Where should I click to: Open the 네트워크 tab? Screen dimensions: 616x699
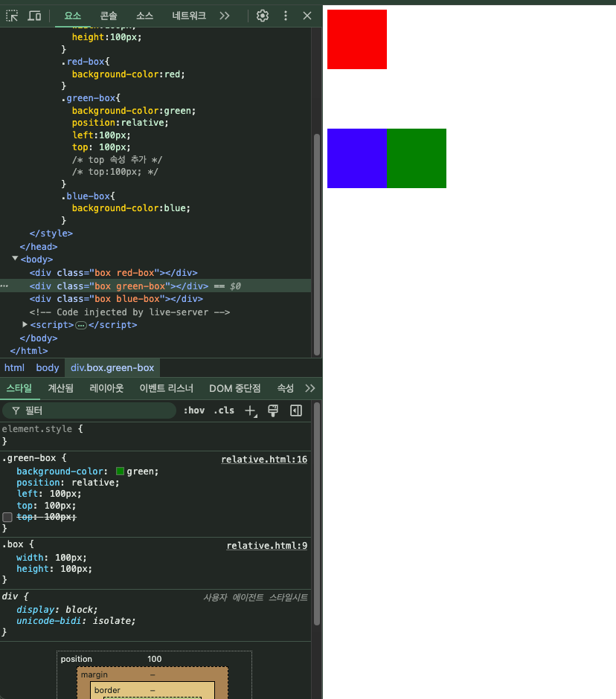point(189,16)
